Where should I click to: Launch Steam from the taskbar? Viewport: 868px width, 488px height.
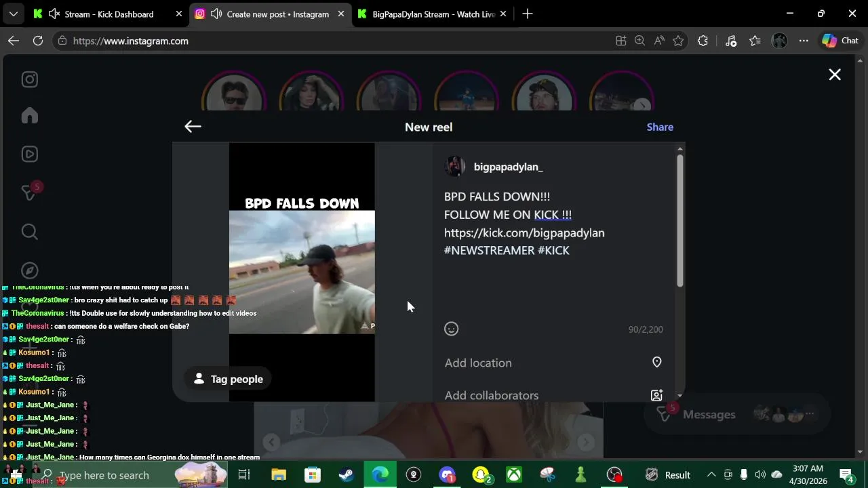point(346,475)
